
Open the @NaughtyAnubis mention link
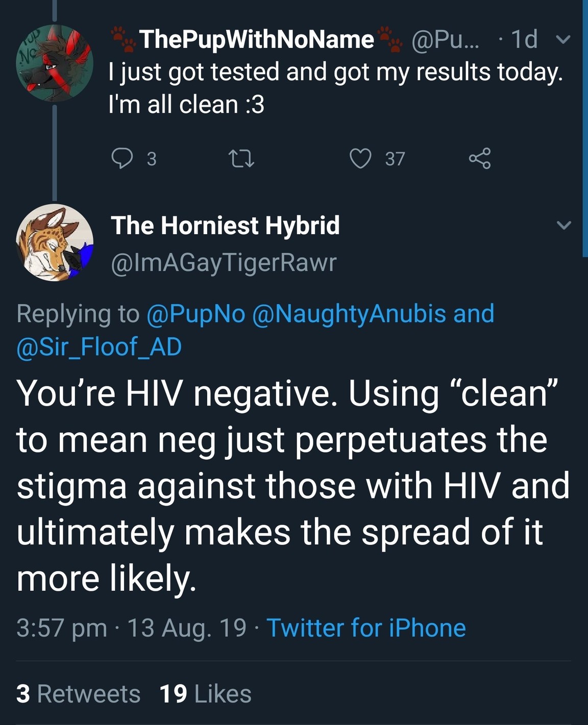[349, 313]
